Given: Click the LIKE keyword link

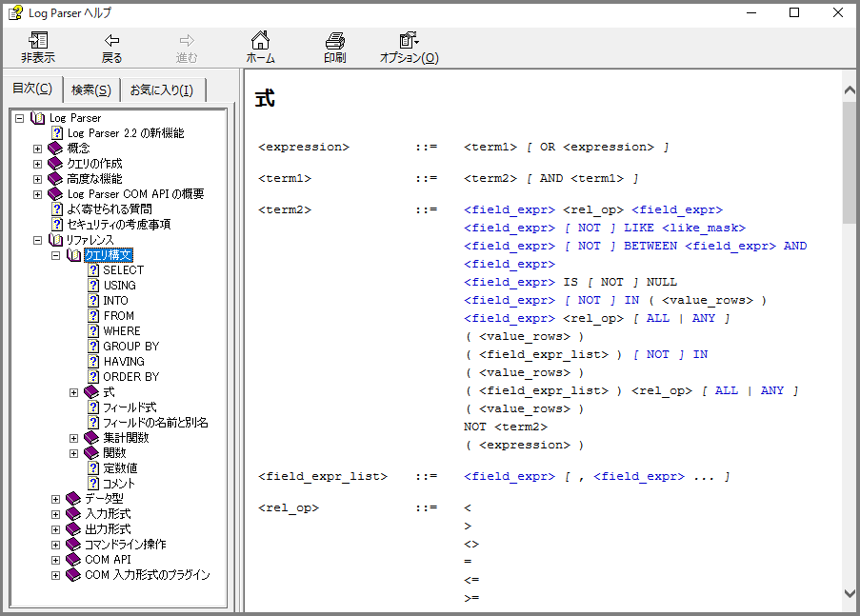Looking at the screenshot, I should (x=639, y=228).
